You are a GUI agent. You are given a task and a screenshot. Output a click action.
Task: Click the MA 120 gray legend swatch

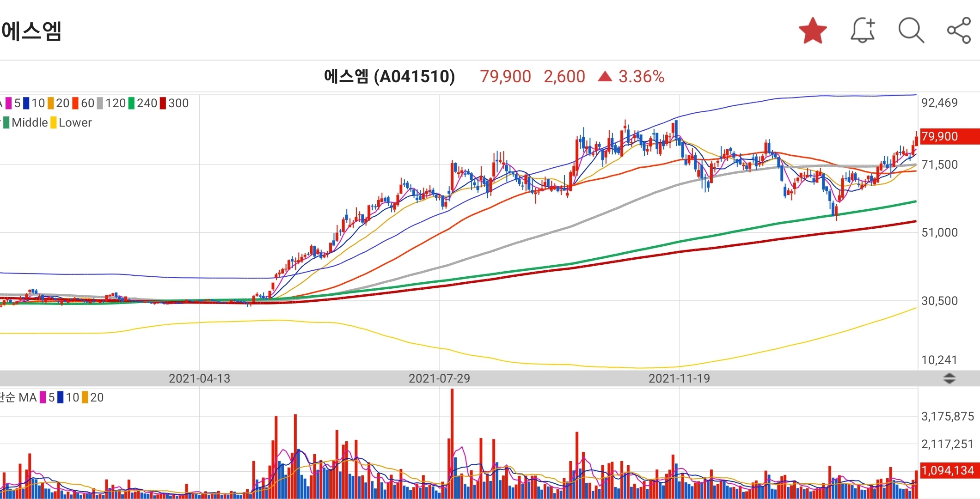(100, 103)
